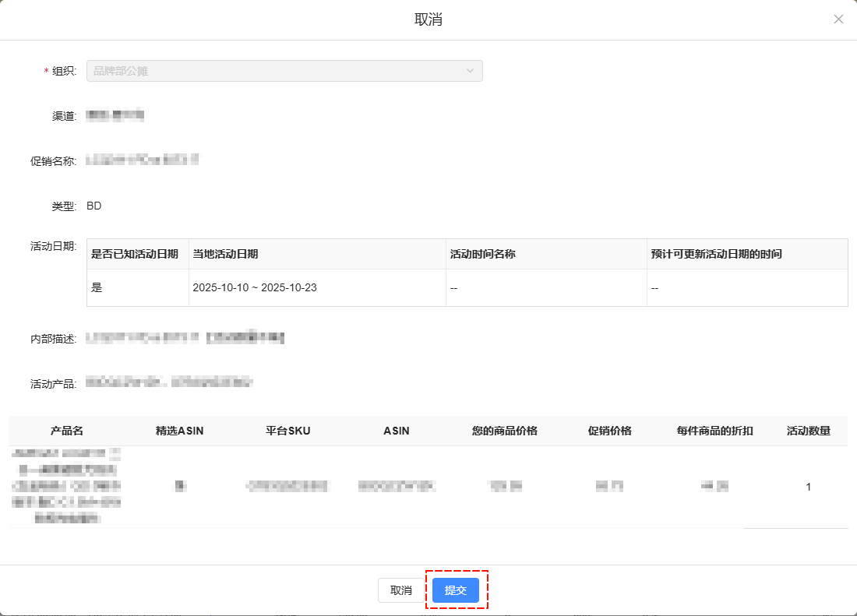Image resolution: width=857 pixels, height=616 pixels.
Task: Click the 产品名 column header
Action: [67, 431]
